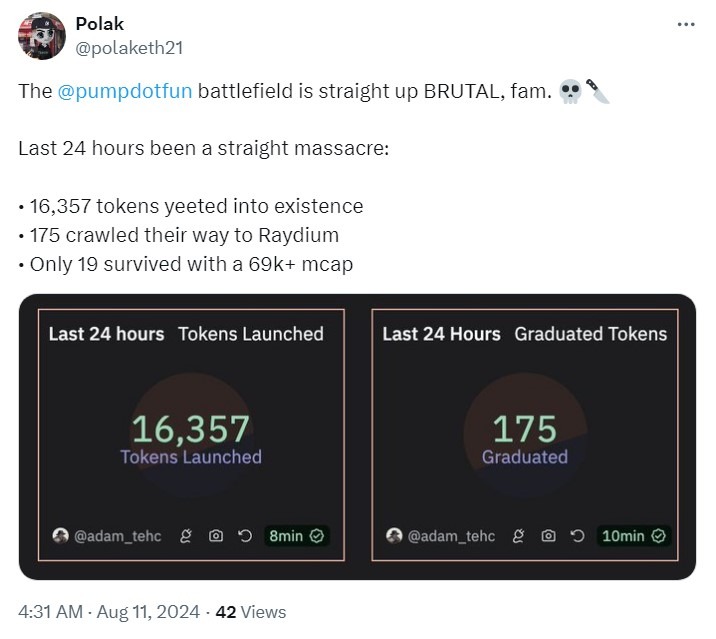The image size is (716, 639).
Task: Click the 16,357 Tokens Launched chart
Action: click(191, 438)
